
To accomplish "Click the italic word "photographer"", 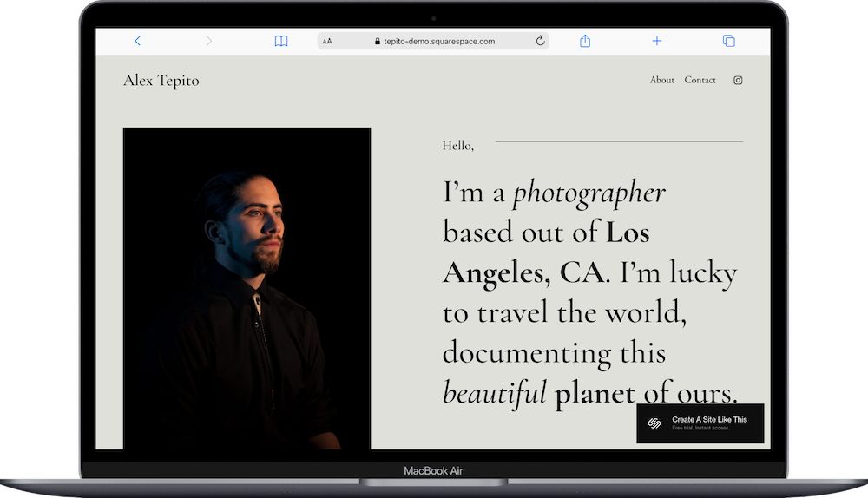I will pos(589,193).
